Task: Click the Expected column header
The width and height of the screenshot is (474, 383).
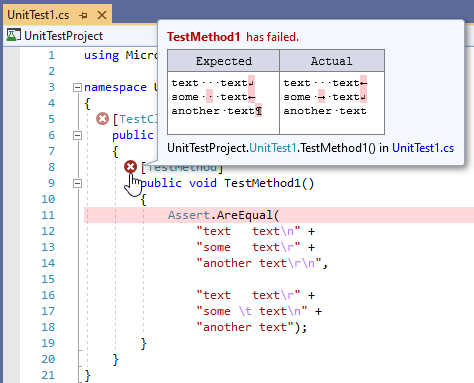Action: click(x=224, y=61)
